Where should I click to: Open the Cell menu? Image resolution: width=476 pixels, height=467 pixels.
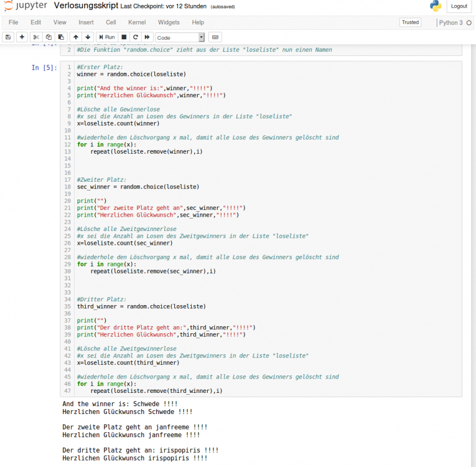point(111,22)
